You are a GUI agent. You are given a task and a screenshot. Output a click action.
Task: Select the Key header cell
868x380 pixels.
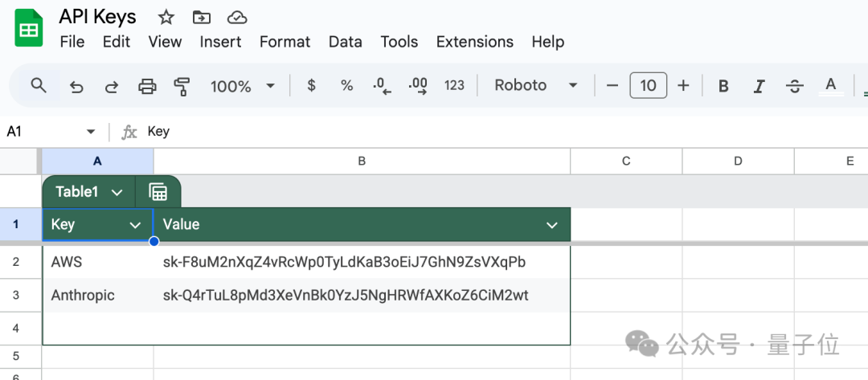pyautogui.click(x=97, y=225)
